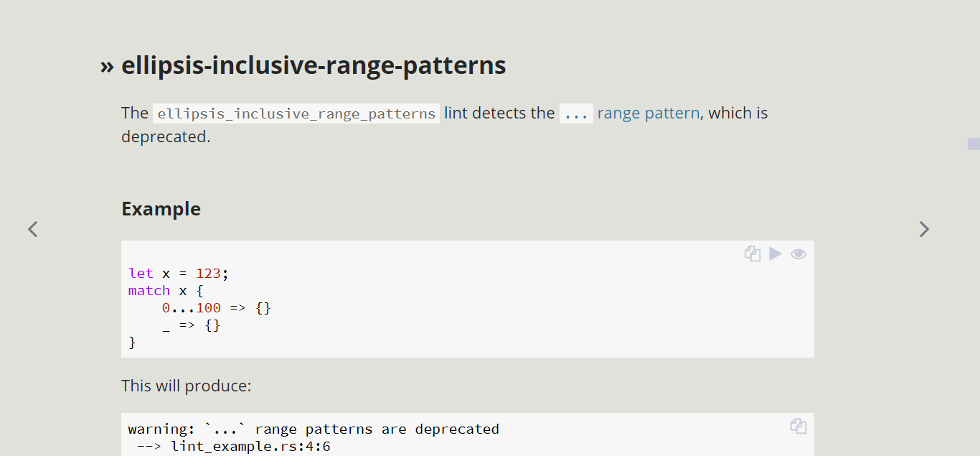The image size is (980, 456).
Task: Copy the Rust example code to clipboard
Action: 752,253
